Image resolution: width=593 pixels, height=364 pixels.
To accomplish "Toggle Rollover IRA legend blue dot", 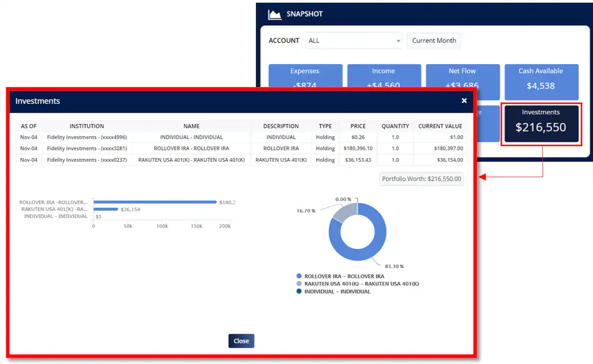I will click(x=299, y=276).
